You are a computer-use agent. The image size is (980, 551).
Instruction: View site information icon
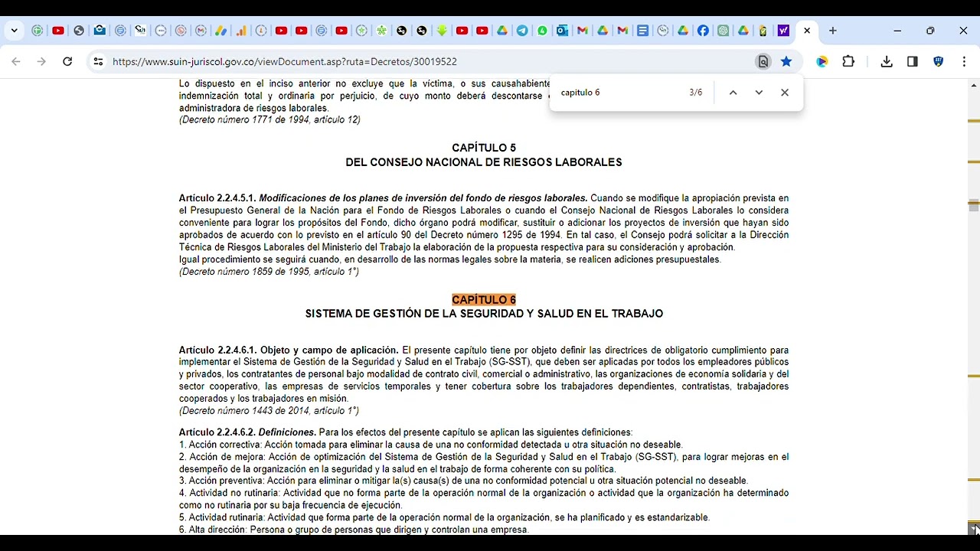[98, 61]
